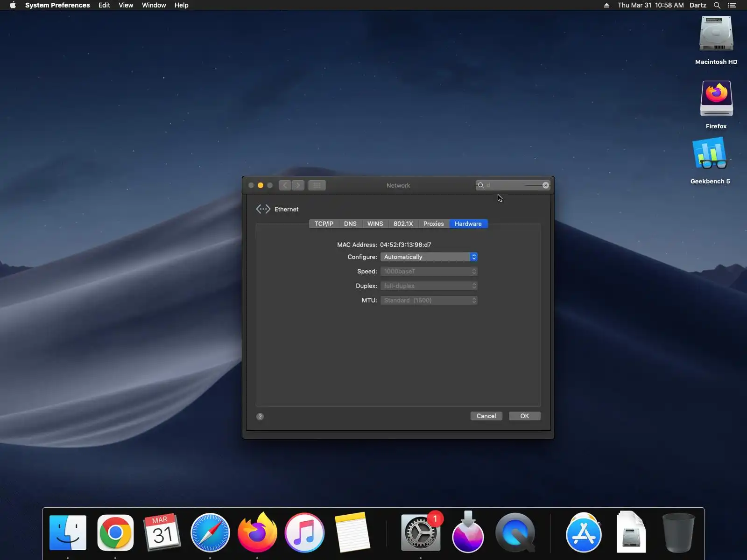The image size is (747, 560).
Task: Click Cancel in the Ethernet settings
Action: coord(486,416)
